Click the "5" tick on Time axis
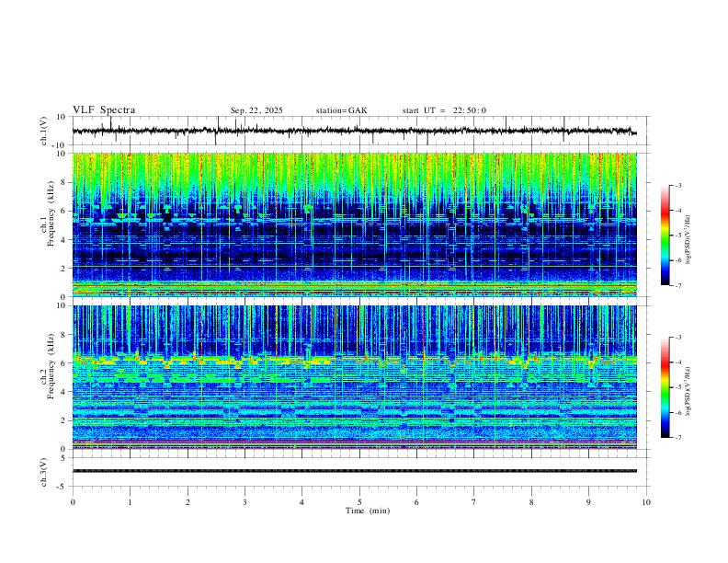The width and height of the screenshot is (728, 563). tap(359, 502)
